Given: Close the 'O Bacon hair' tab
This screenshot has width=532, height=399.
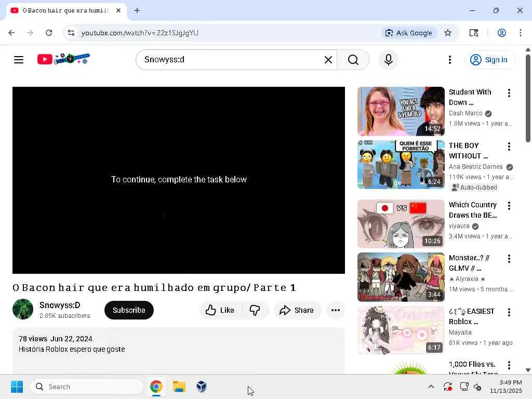Looking at the screenshot, I should point(118,10).
